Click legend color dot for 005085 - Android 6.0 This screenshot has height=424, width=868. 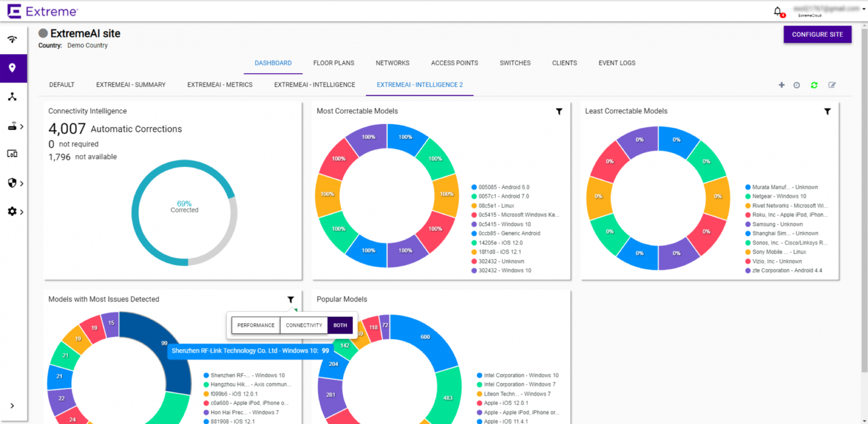[474, 187]
